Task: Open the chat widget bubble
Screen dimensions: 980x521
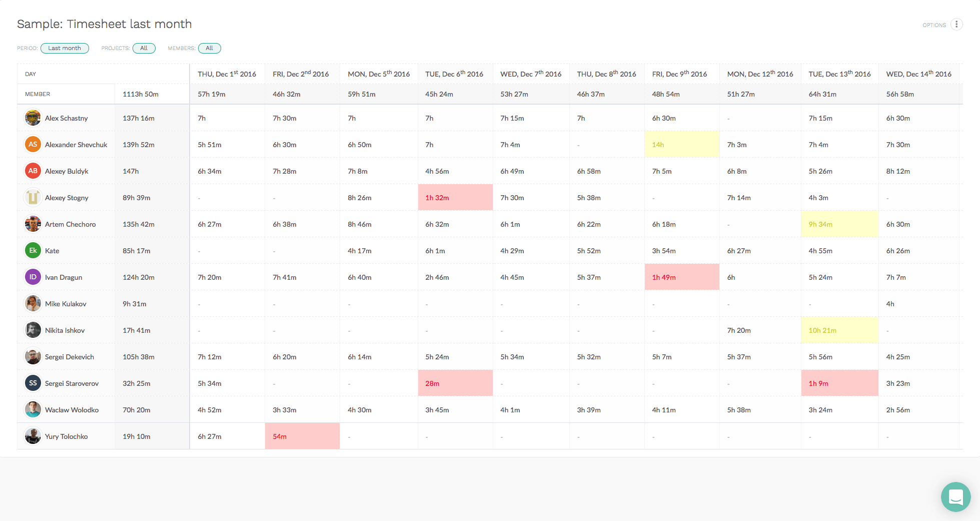Action: pyautogui.click(x=955, y=496)
